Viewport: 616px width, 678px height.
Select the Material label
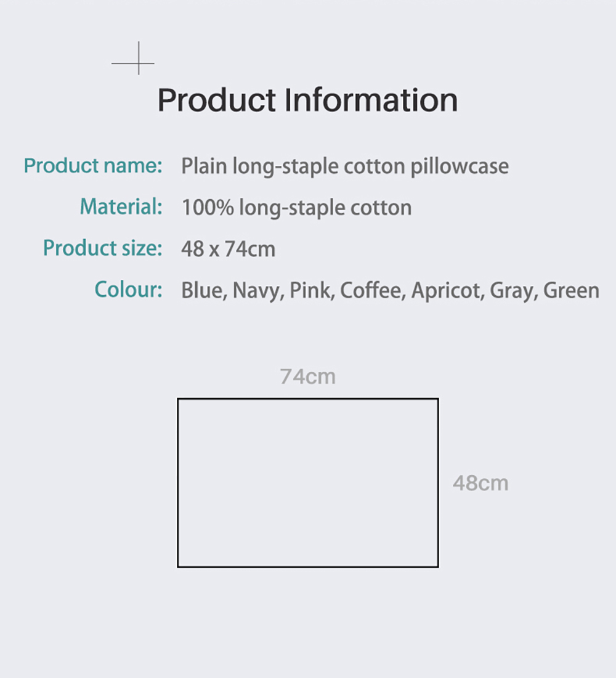click(x=121, y=206)
